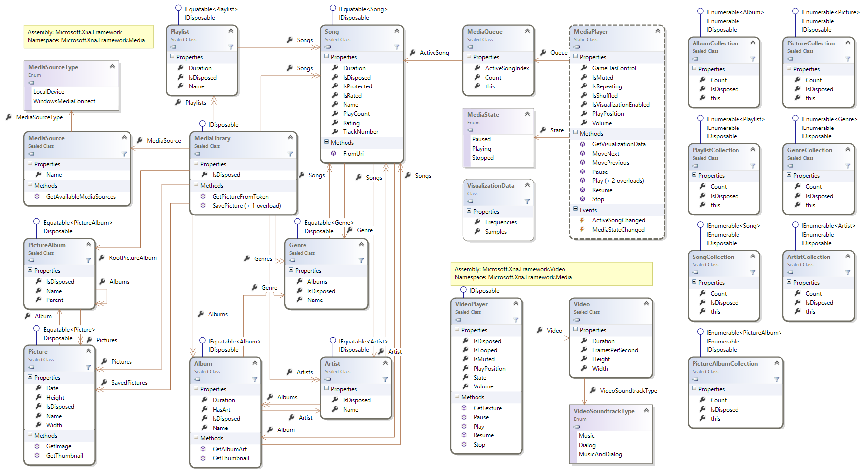Click the method icon beside GetPictureFromToken
This screenshot has height=472, width=868.
(203, 197)
